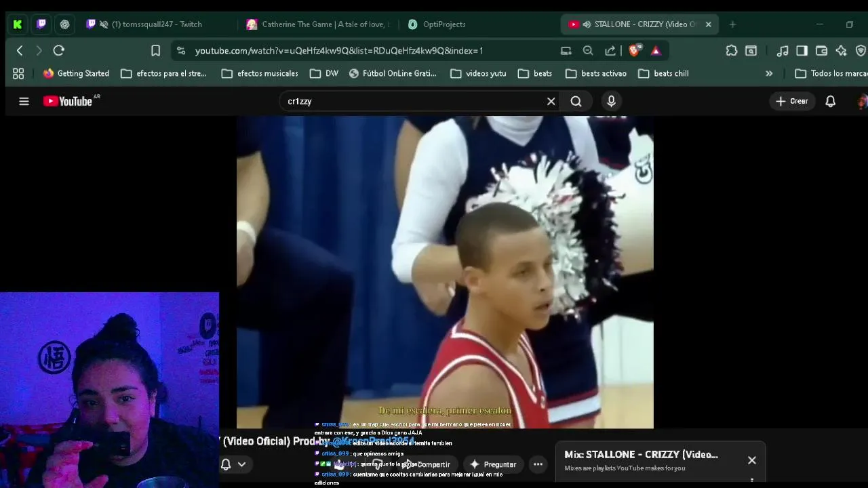868x488 pixels.
Task: Switch to tomssquall247 Twitch tab
Action: (157, 24)
